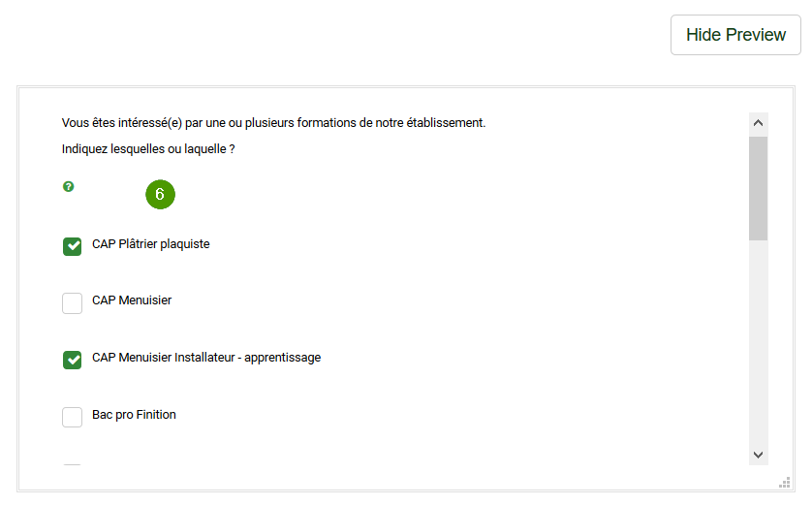Click the preview resize handle at corner
Viewport: 812px width, 505px height.
(x=785, y=482)
